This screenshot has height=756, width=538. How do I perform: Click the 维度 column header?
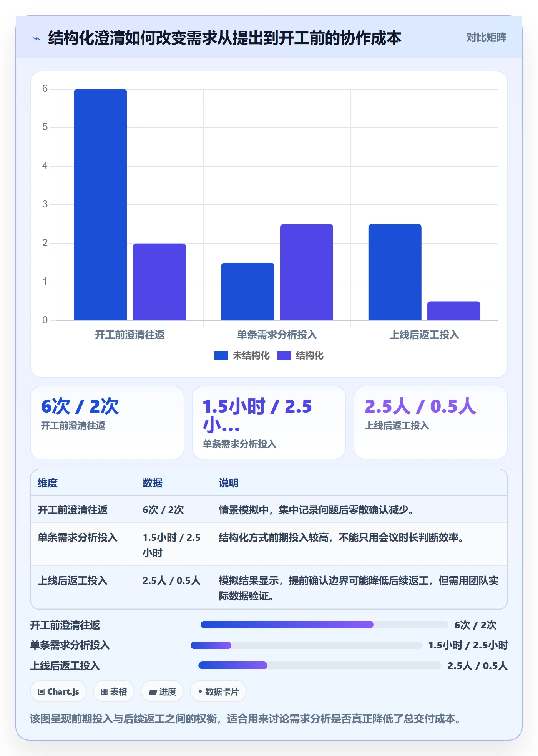[x=48, y=483]
